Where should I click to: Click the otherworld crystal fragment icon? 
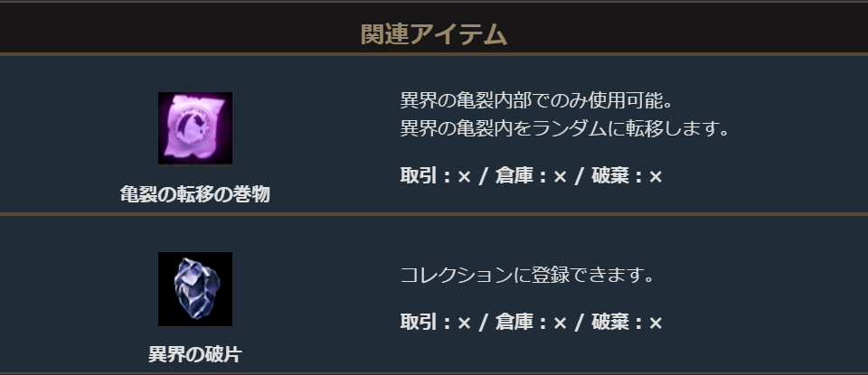tap(195, 289)
